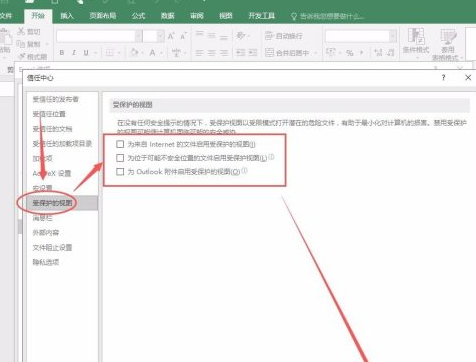The width and height of the screenshot is (476, 362).
Task: Click the Increase Decimal icon
Action: [378, 52]
